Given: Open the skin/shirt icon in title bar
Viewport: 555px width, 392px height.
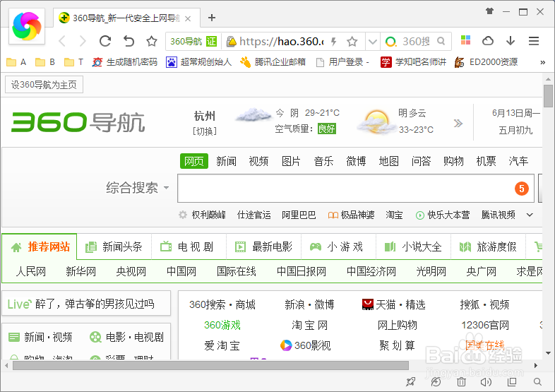Looking at the screenshot, I should point(489,11).
